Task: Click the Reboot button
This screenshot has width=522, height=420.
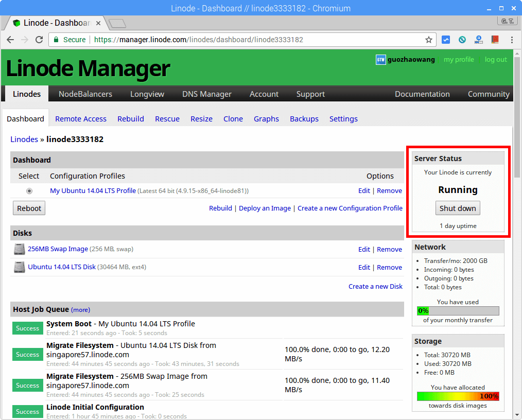Action: pyautogui.click(x=29, y=208)
